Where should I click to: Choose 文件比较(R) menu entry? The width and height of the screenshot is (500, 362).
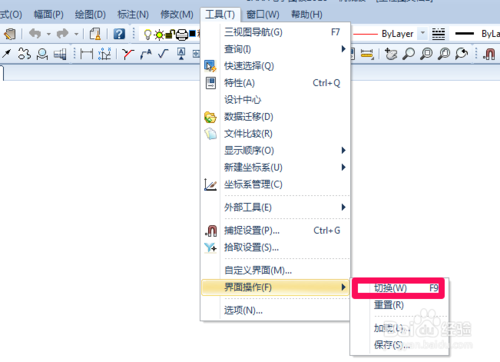pos(275,134)
